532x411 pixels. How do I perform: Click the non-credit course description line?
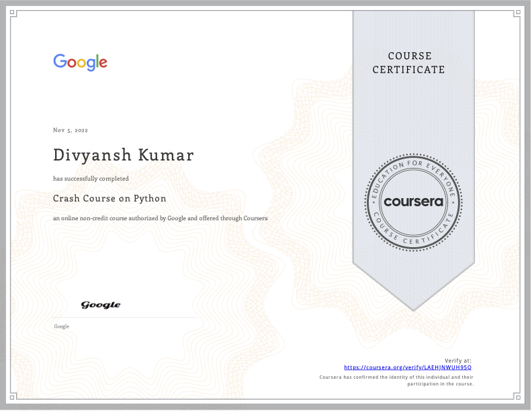pyautogui.click(x=161, y=219)
